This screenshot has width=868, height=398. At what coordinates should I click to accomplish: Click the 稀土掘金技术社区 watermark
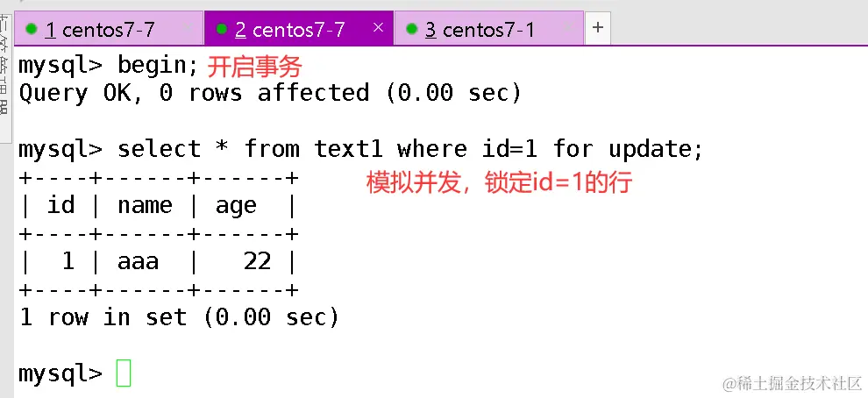click(792, 383)
